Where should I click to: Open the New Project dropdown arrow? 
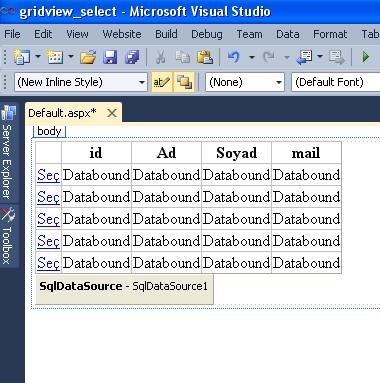(38, 57)
